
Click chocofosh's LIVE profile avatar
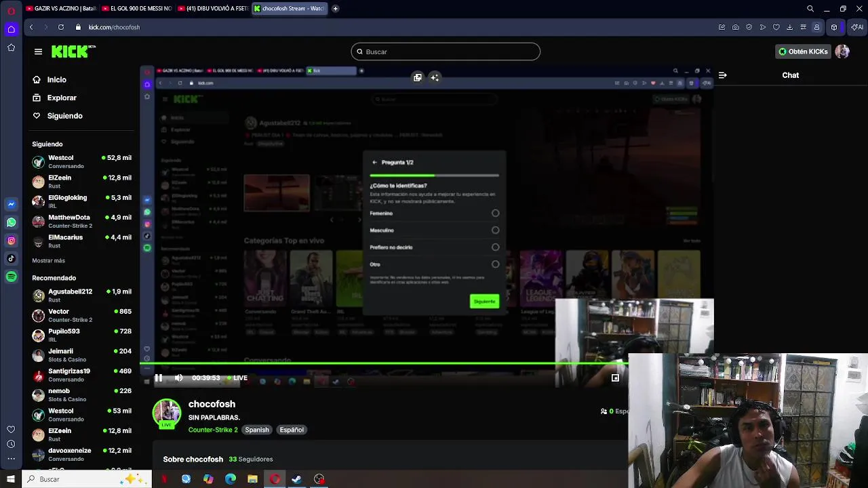click(x=166, y=413)
